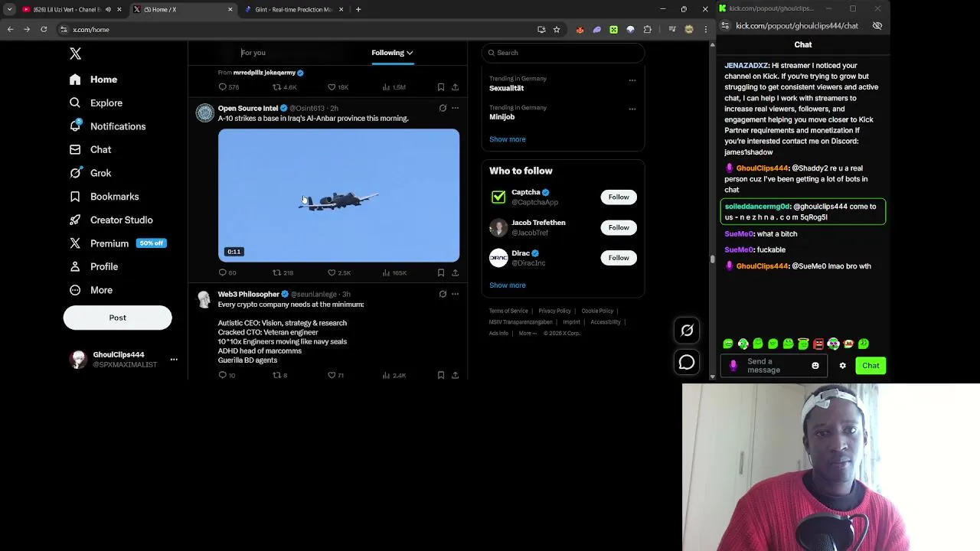Click Show more under trending topics

[x=508, y=139]
